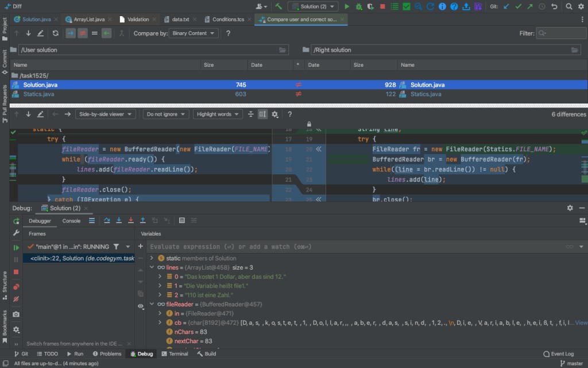Collapse the lines ArrayList variable node
The image size is (588, 368).
(x=152, y=267)
